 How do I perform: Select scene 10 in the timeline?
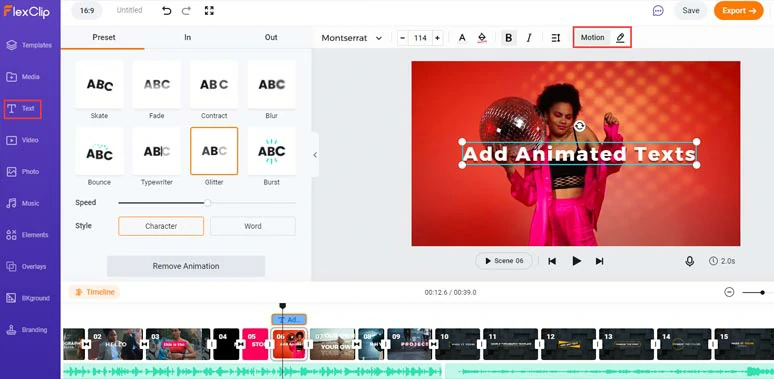(x=458, y=344)
